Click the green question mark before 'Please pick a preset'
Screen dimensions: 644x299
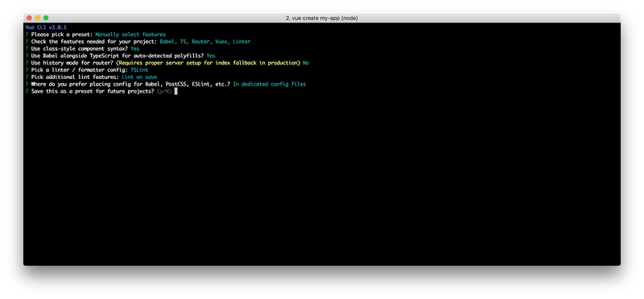click(27, 35)
